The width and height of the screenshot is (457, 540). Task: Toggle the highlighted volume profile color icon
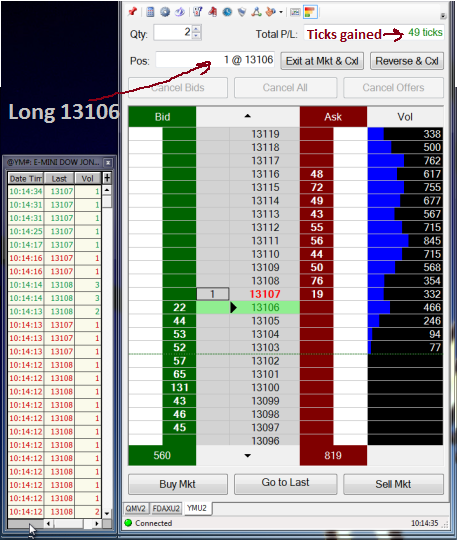(310, 12)
